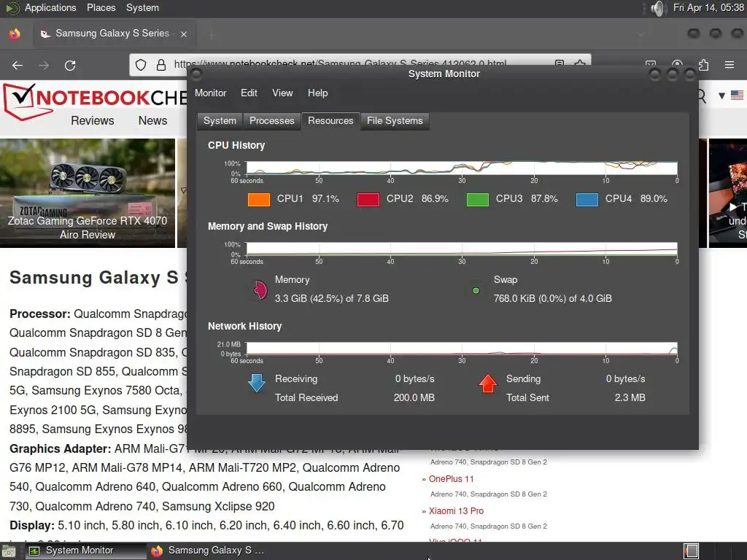Click the volume speaker icon

click(657, 8)
